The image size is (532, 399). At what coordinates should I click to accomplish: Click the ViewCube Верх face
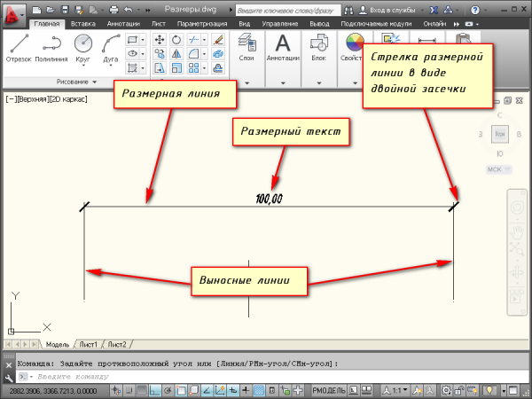[x=500, y=134]
